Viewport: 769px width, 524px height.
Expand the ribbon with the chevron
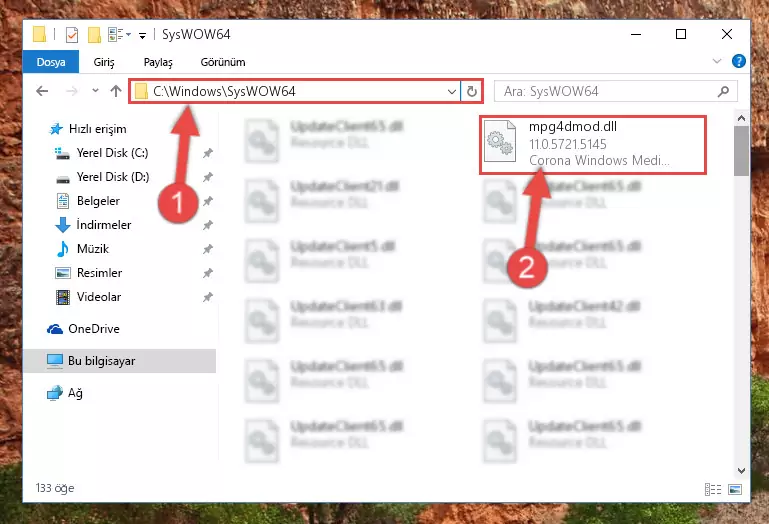(717, 61)
